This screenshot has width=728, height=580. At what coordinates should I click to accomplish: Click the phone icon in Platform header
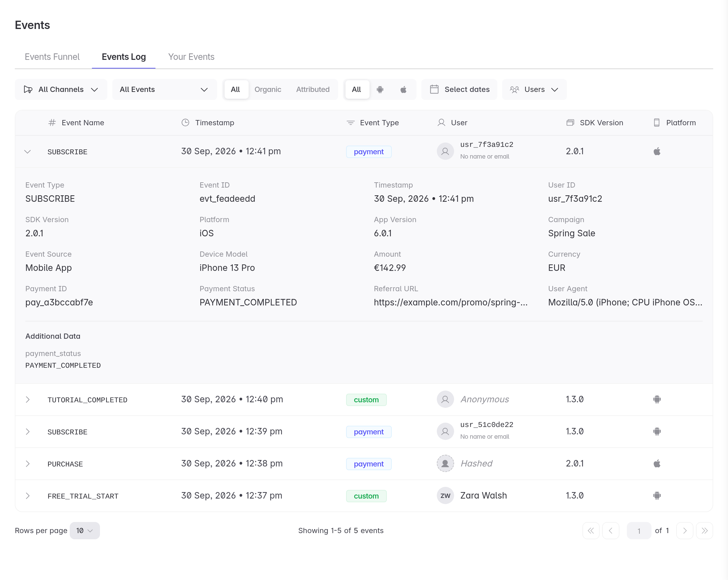[x=656, y=122]
